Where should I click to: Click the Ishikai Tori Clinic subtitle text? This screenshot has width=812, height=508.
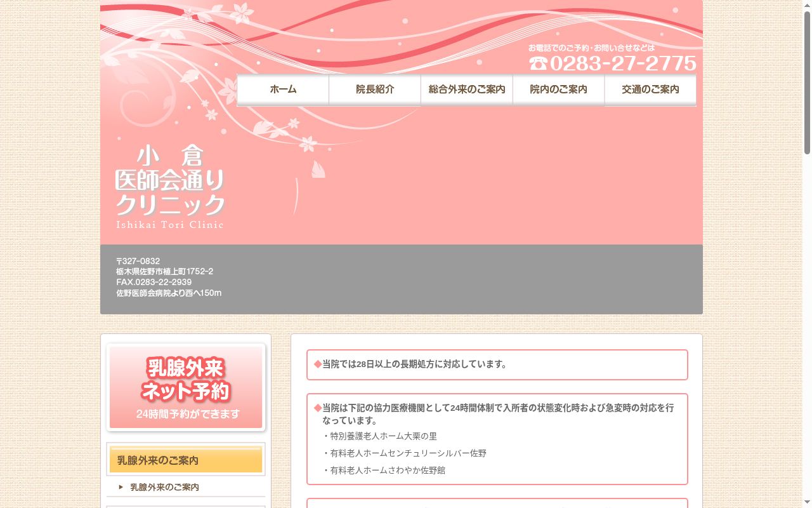click(169, 224)
